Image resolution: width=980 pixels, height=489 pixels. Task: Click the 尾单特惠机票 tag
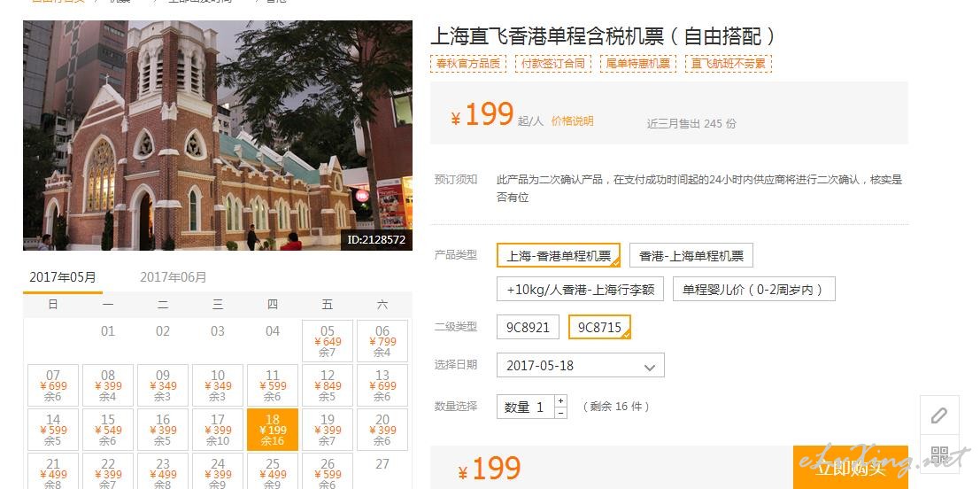pyautogui.click(x=638, y=63)
